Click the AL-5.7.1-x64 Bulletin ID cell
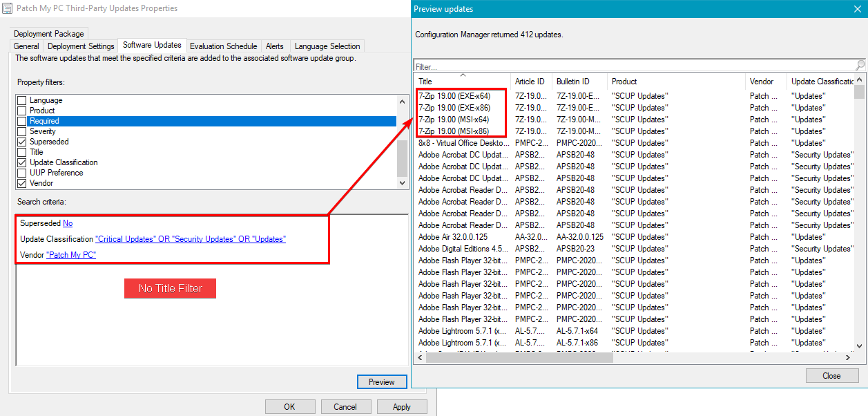 point(578,331)
